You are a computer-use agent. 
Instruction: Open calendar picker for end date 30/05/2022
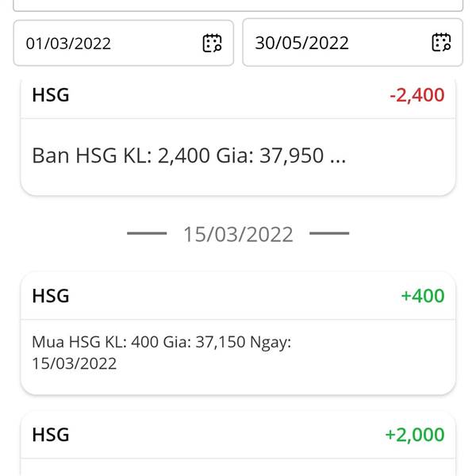pos(441,43)
